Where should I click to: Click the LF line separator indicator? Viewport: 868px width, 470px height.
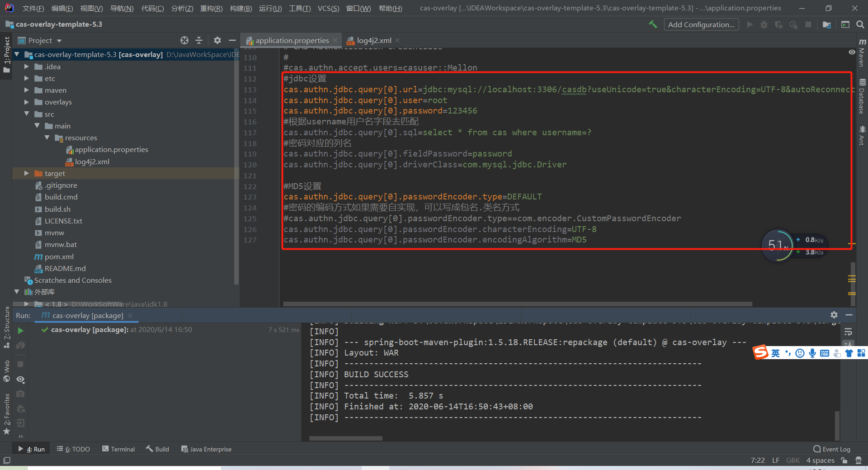click(x=776, y=460)
